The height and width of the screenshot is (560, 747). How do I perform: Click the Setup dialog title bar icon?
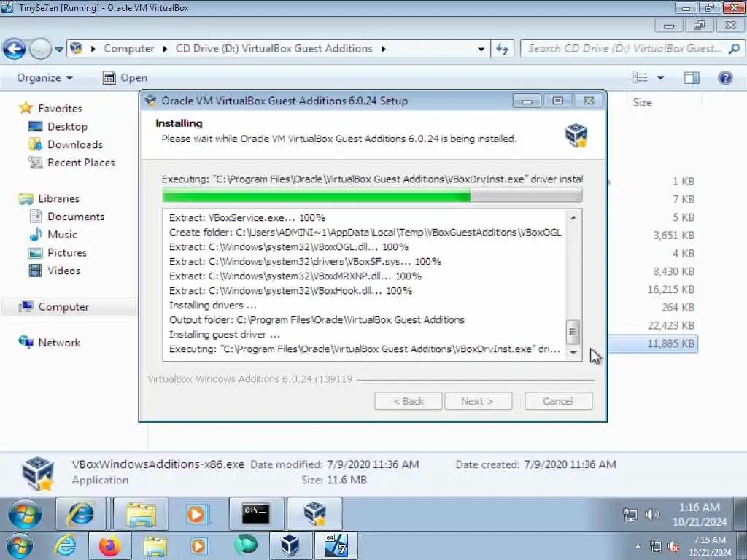click(150, 101)
